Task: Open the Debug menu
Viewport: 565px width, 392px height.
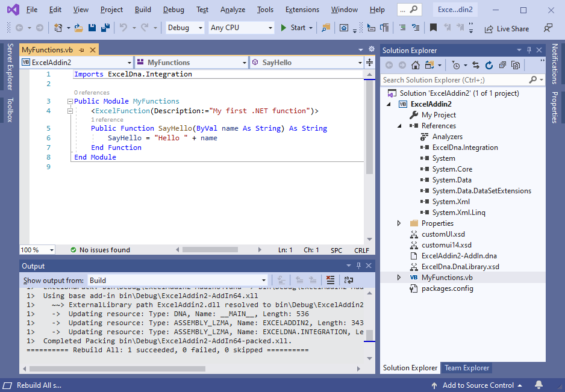Action: (x=173, y=10)
